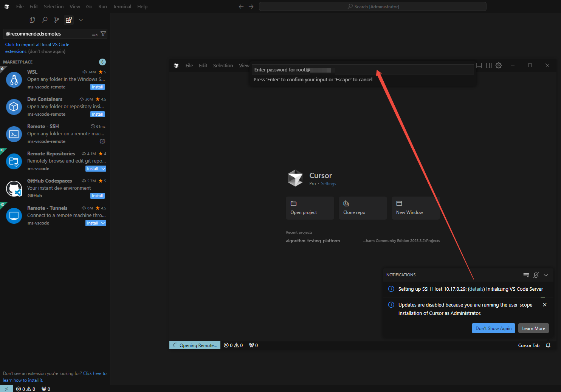Viewport: 561px width, 392px height.
Task: Collapse the MARKETPLACE section header
Action: click(x=18, y=62)
